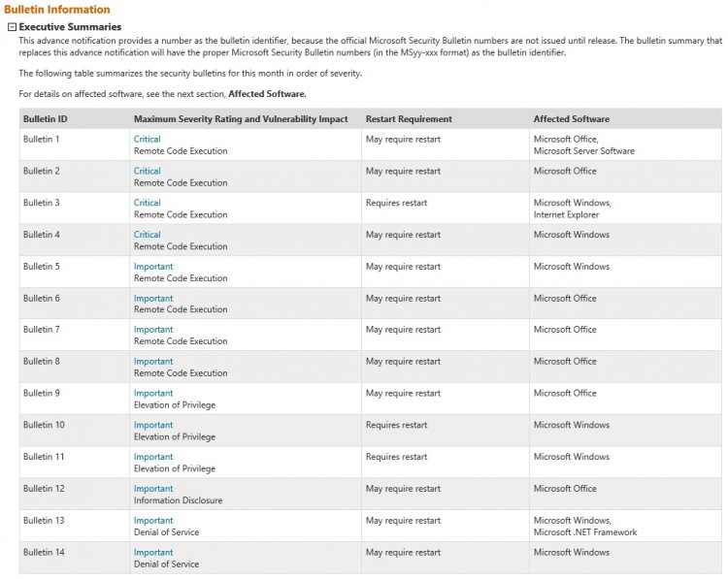Select the Bulletin 9 ID cell

pos(75,399)
